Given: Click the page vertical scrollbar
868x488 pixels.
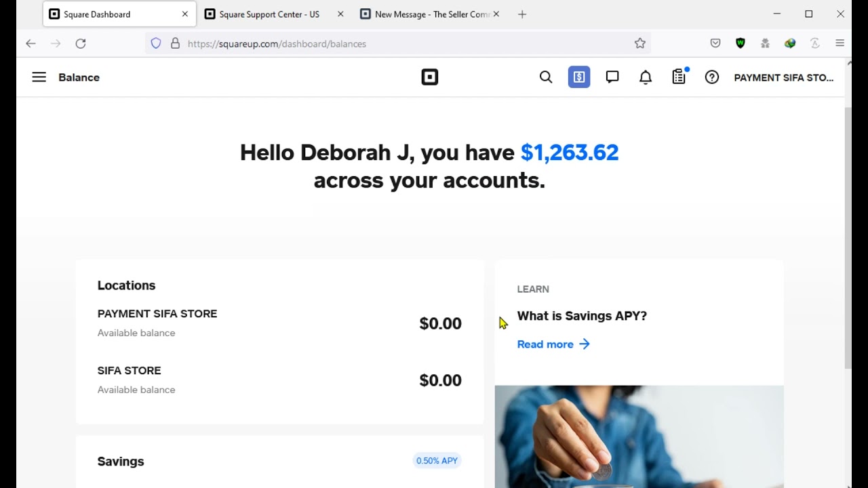Looking at the screenshot, I should tap(848, 237).
